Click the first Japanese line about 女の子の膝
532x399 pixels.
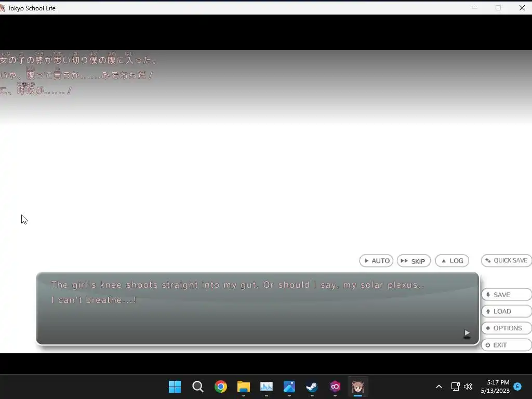coord(78,59)
